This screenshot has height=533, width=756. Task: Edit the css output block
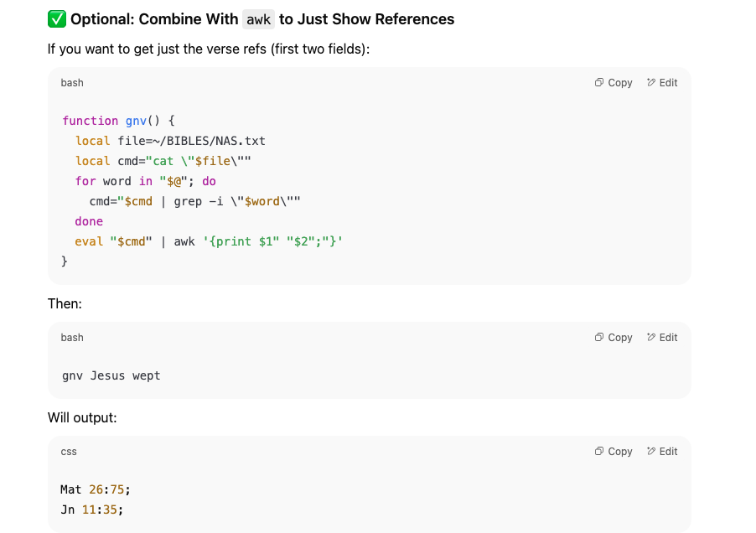pyautogui.click(x=662, y=452)
